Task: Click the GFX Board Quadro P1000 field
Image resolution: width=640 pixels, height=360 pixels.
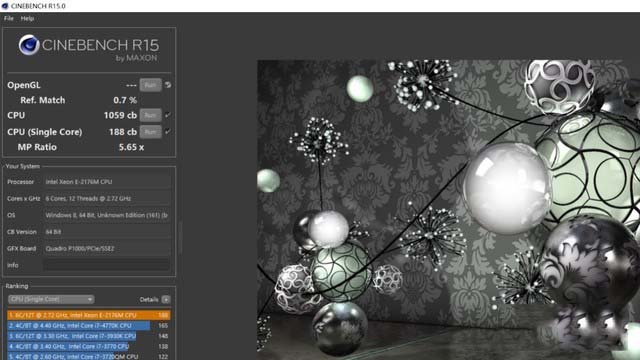Action: (x=107, y=249)
